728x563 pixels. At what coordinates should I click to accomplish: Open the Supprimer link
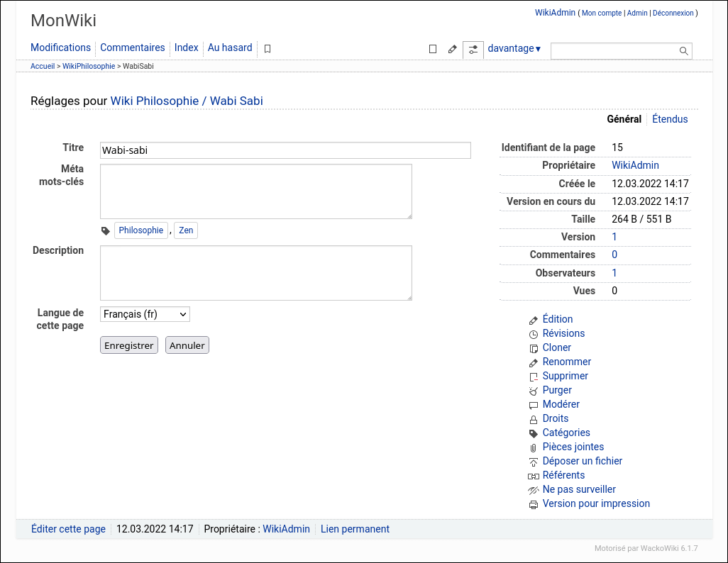(565, 376)
